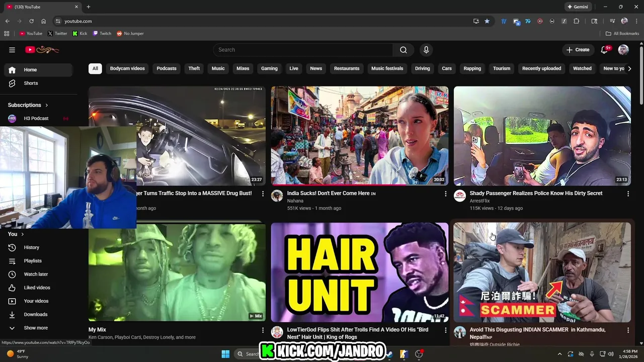Open the Gemini button in Chrome
Viewport: 644px width, 362px height.
(578, 7)
